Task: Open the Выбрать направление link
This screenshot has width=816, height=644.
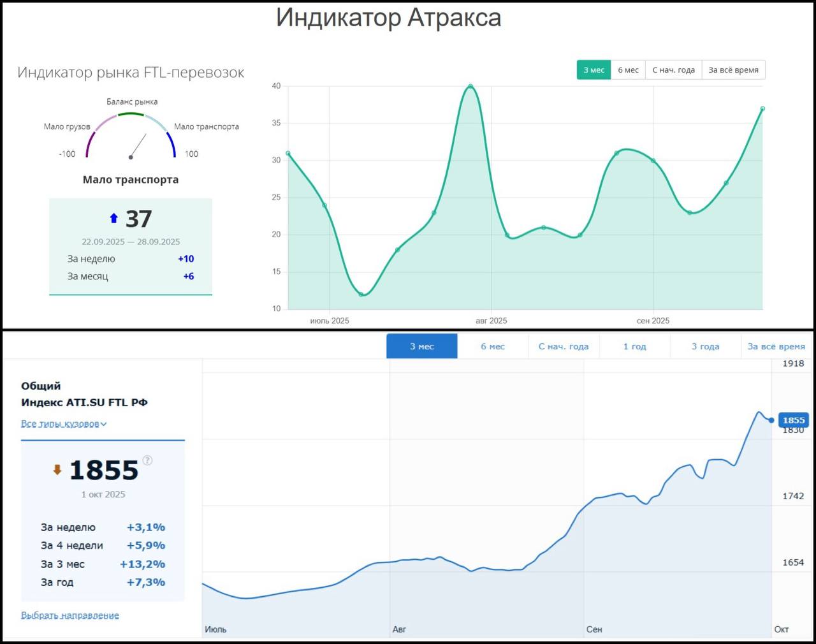Action: (x=70, y=615)
